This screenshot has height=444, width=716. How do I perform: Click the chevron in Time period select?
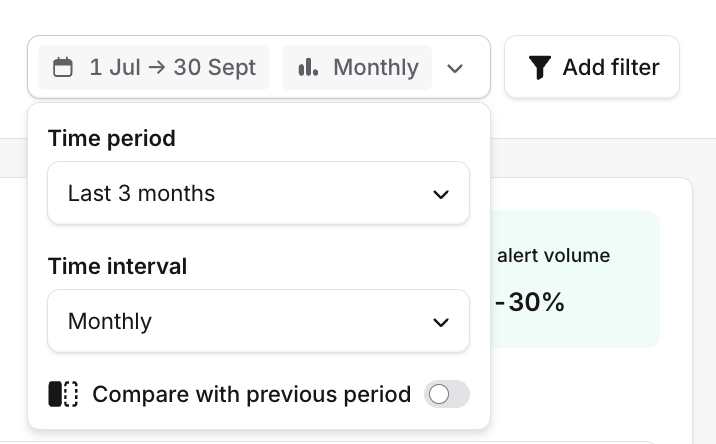click(x=441, y=195)
